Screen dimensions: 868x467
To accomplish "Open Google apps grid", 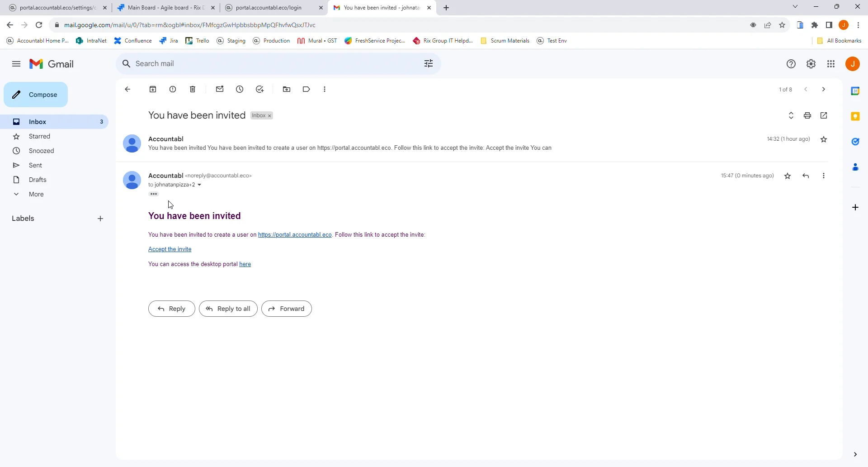I will pos(831,64).
